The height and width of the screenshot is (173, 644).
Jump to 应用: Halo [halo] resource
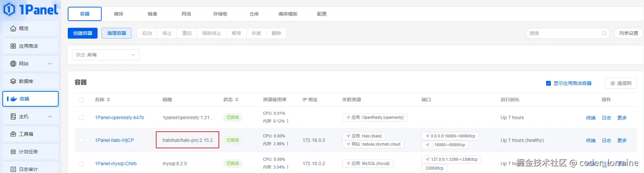(x=363, y=136)
